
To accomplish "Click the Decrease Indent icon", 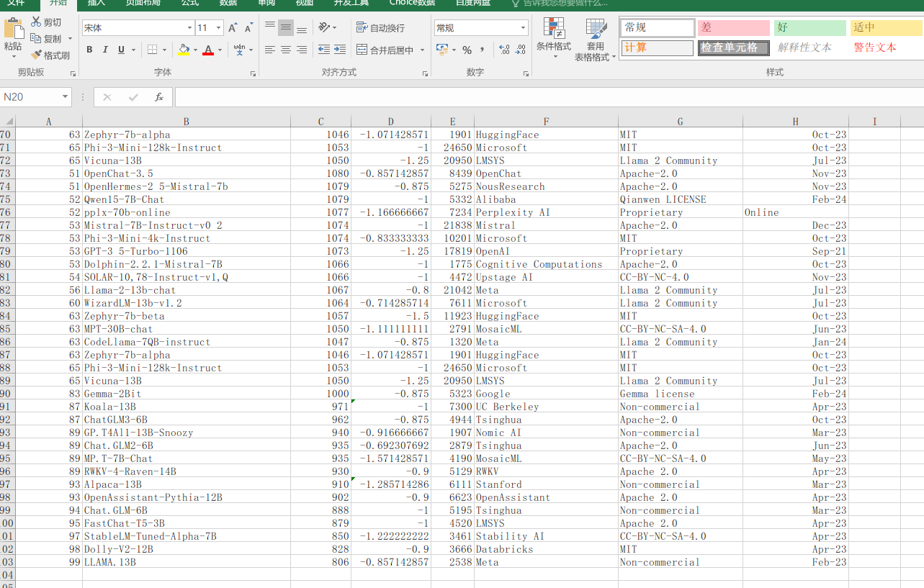I will (x=323, y=50).
